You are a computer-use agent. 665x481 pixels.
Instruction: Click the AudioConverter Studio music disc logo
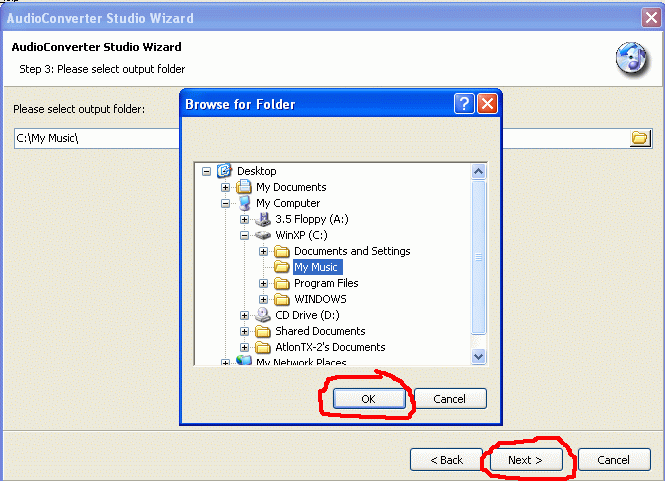coord(632,59)
